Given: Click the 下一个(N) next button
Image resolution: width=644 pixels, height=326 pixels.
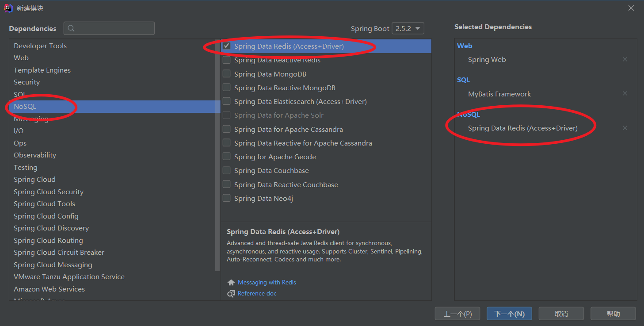Looking at the screenshot, I should pos(509,314).
